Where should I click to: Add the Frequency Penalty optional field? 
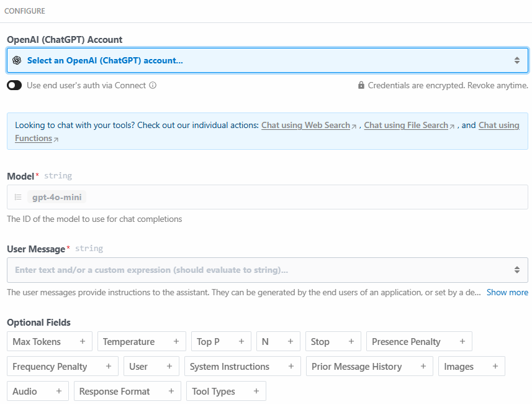pyautogui.click(x=63, y=366)
